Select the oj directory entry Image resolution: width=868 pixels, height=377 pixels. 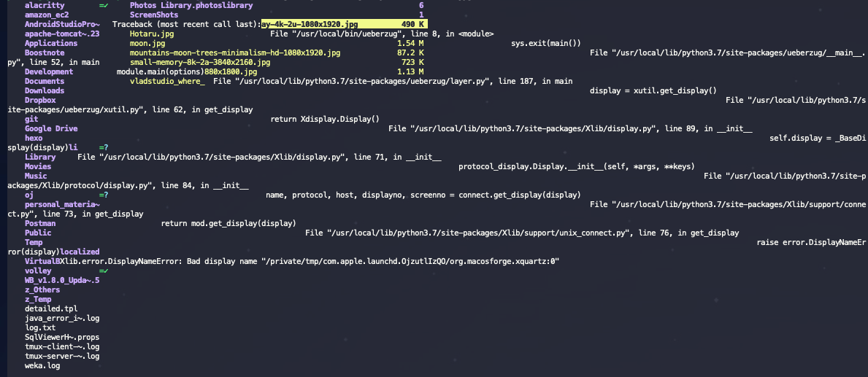pos(29,195)
